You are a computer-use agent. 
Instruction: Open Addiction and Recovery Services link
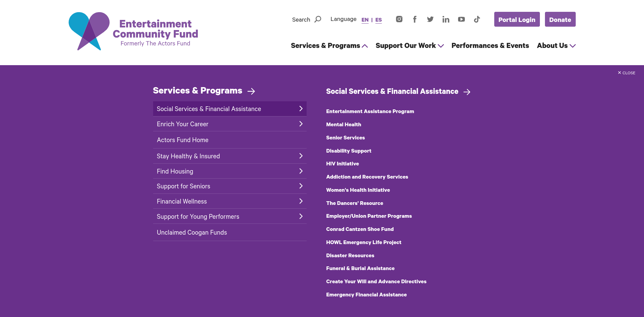click(x=367, y=177)
